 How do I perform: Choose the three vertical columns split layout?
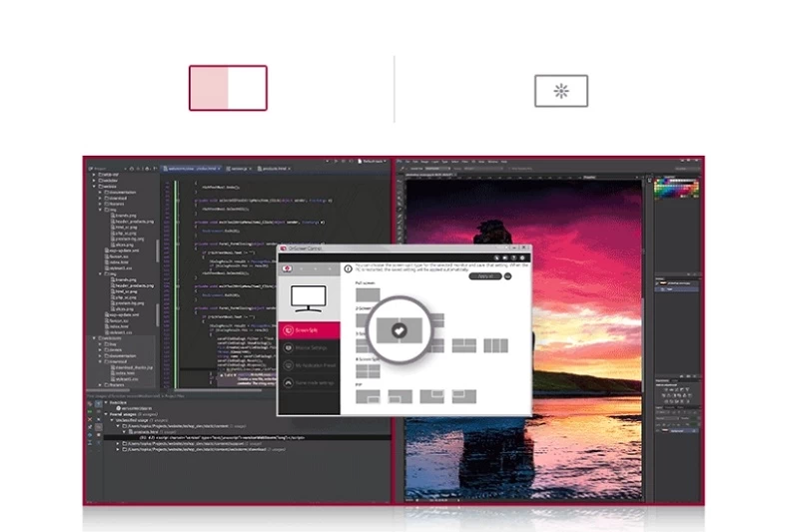click(495, 345)
